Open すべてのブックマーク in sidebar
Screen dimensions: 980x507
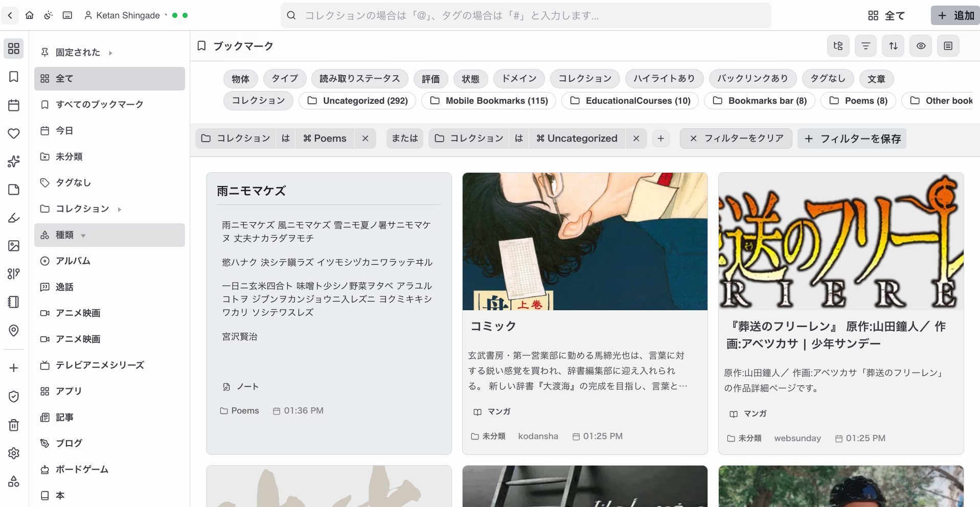(109, 104)
